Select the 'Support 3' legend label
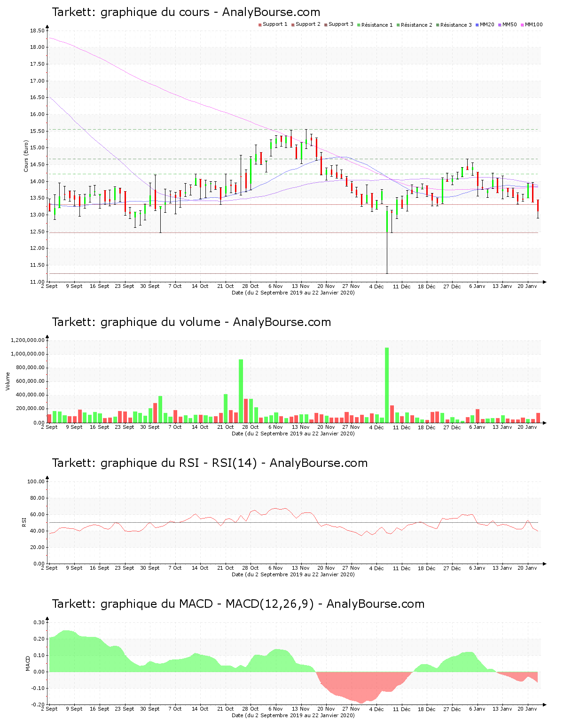Image resolution: width=564 pixels, height=728 pixels. [341, 24]
